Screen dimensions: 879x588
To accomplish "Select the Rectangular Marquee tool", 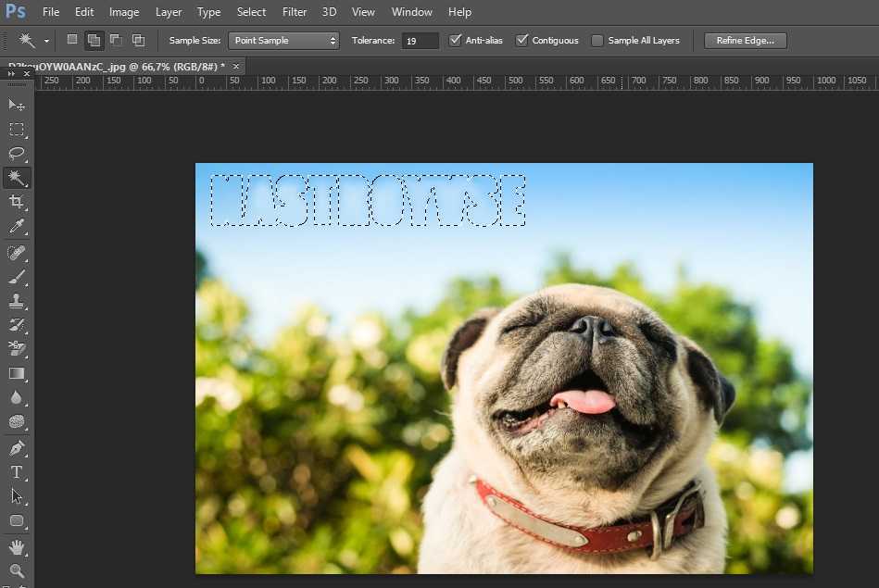I will coord(17,130).
